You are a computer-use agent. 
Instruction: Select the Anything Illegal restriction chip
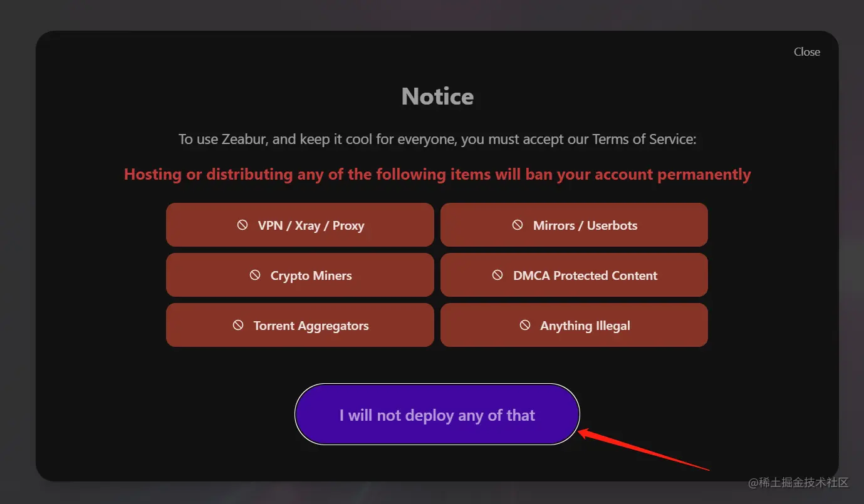pos(574,325)
